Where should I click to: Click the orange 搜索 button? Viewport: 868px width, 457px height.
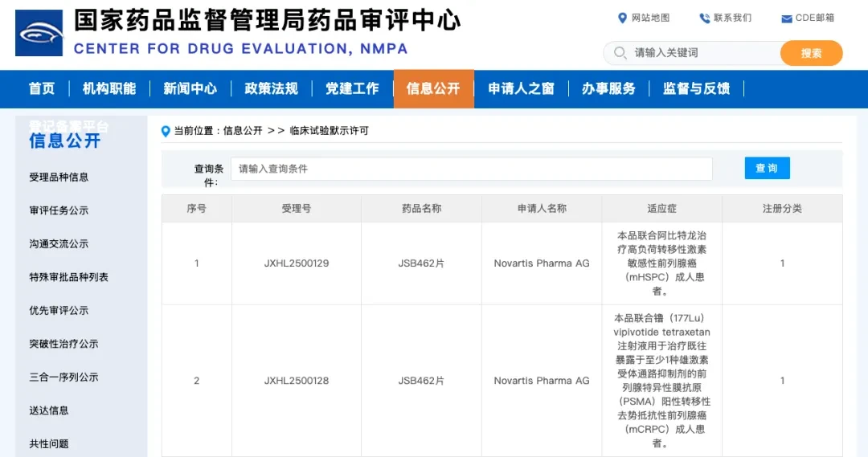click(811, 53)
